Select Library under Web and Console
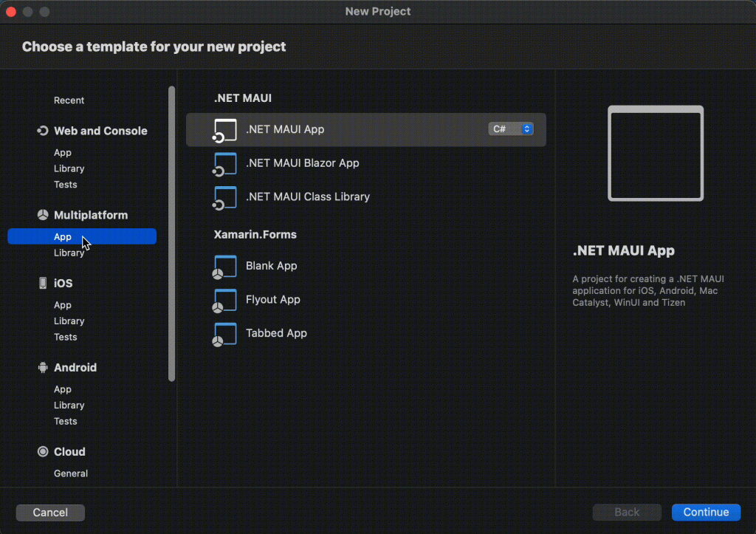The image size is (756, 534). 69,168
